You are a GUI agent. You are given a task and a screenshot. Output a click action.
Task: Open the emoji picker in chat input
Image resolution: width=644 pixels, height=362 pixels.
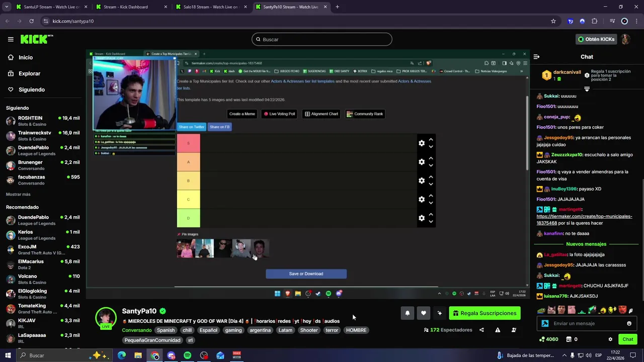pyautogui.click(x=629, y=323)
